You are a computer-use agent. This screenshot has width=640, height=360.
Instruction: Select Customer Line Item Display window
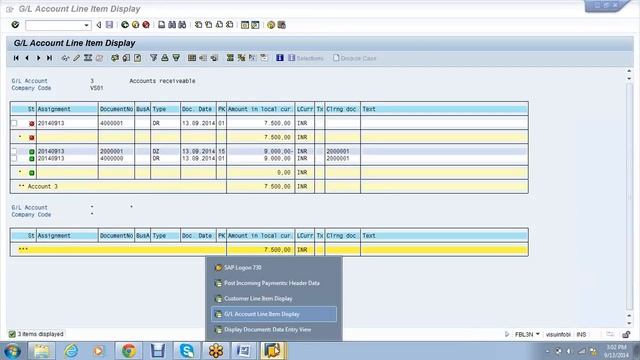point(274,298)
